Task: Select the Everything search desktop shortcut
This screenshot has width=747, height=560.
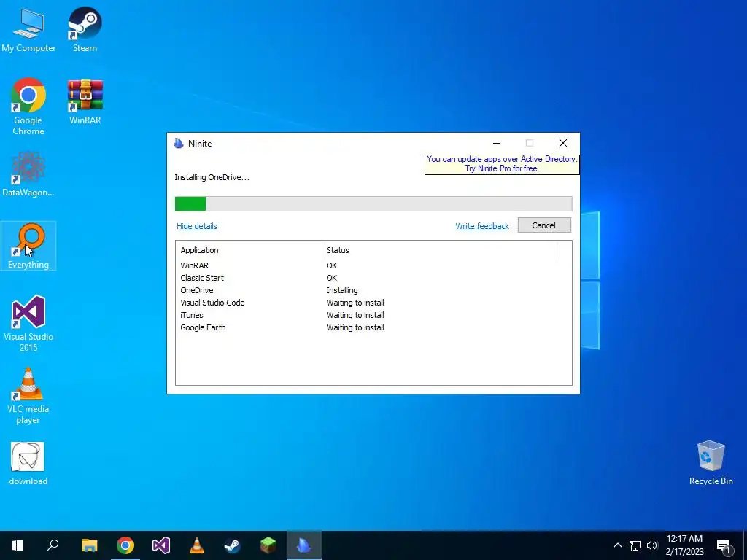Action: click(28, 246)
